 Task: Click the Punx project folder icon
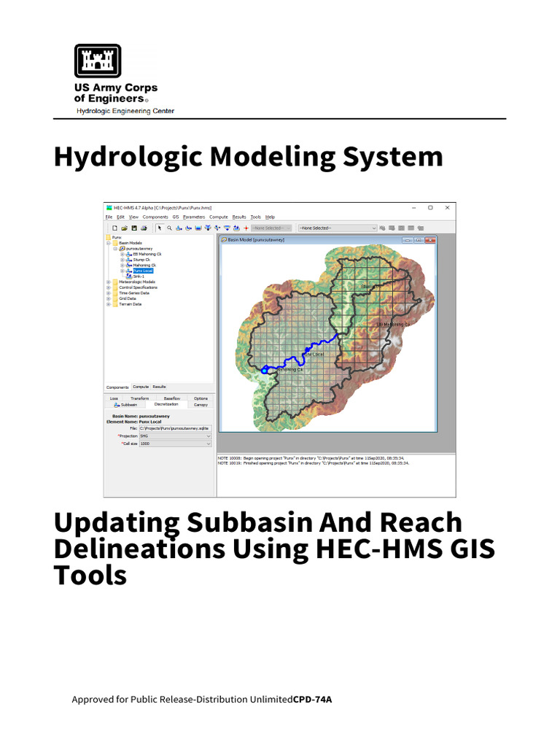109,237
